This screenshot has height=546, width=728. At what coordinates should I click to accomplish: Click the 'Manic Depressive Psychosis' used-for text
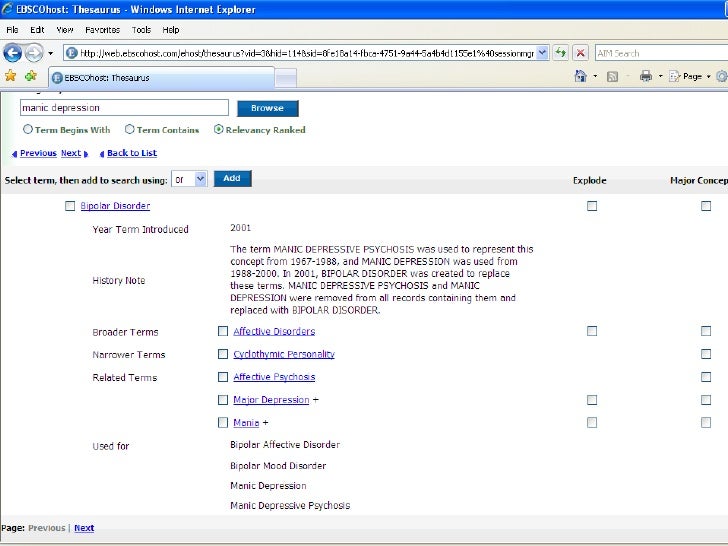point(290,506)
